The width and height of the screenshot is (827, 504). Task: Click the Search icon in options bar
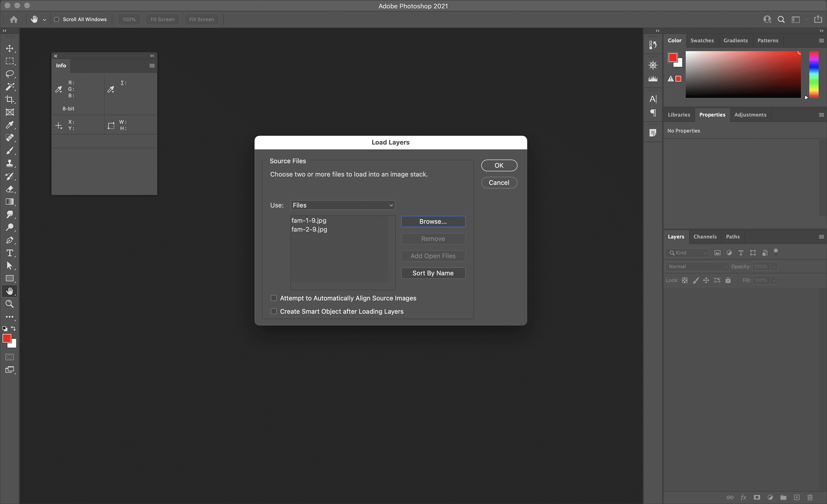click(781, 19)
